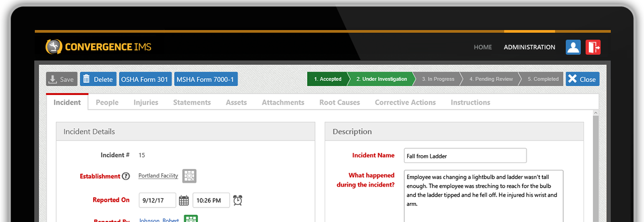Open the Reported On clock time picker
644x222 pixels.
[x=238, y=200]
